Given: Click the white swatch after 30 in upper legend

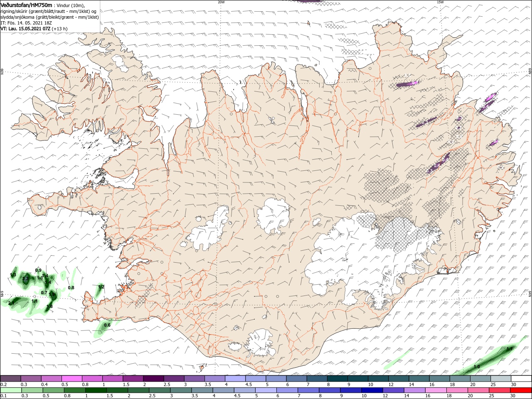Looking at the screenshot, I should (520, 379).
